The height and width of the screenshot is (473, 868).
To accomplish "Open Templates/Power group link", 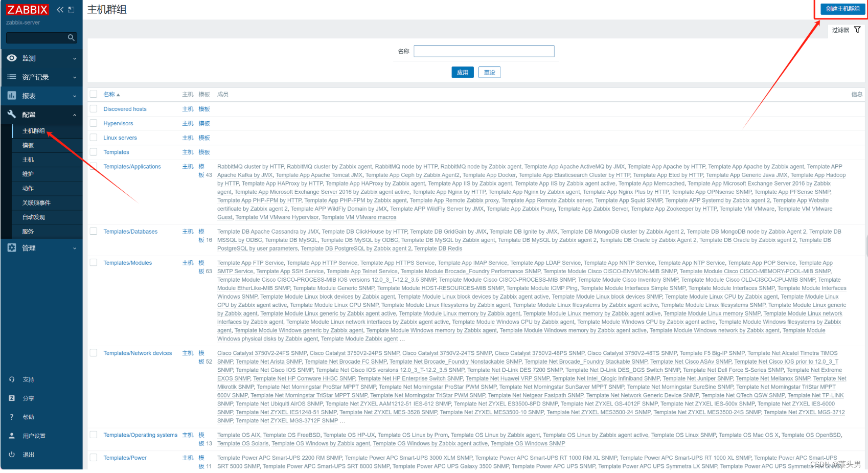I will tap(125, 458).
